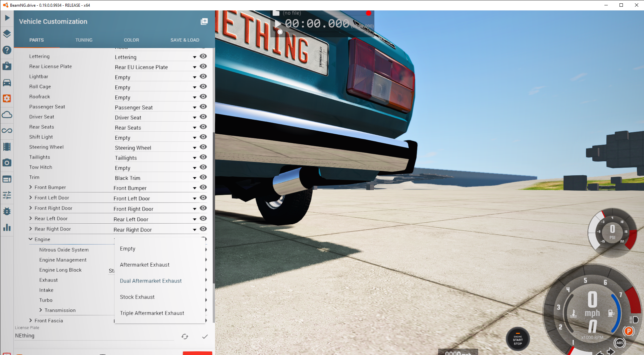Viewport: 644px width, 355px height.
Task: Switch to the PARTS tab
Action: (37, 40)
